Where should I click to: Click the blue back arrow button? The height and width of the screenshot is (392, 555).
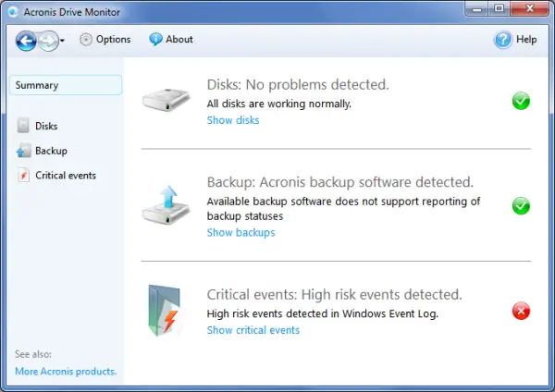click(26, 40)
